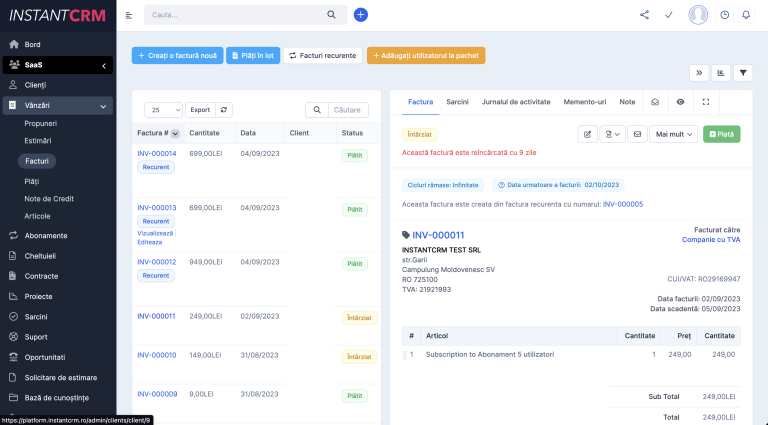The height and width of the screenshot is (425, 768).
Task: Open the invoices chart report icon
Action: click(x=721, y=73)
